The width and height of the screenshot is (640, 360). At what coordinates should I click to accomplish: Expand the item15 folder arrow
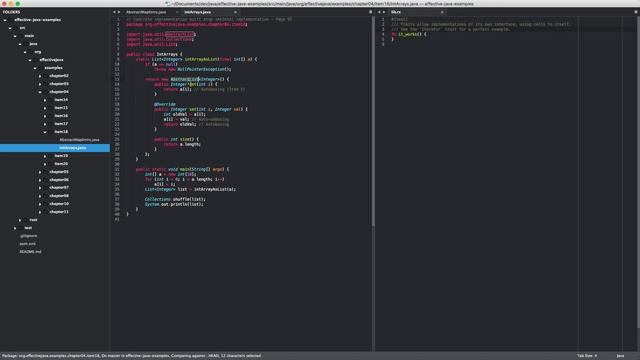tap(45, 108)
